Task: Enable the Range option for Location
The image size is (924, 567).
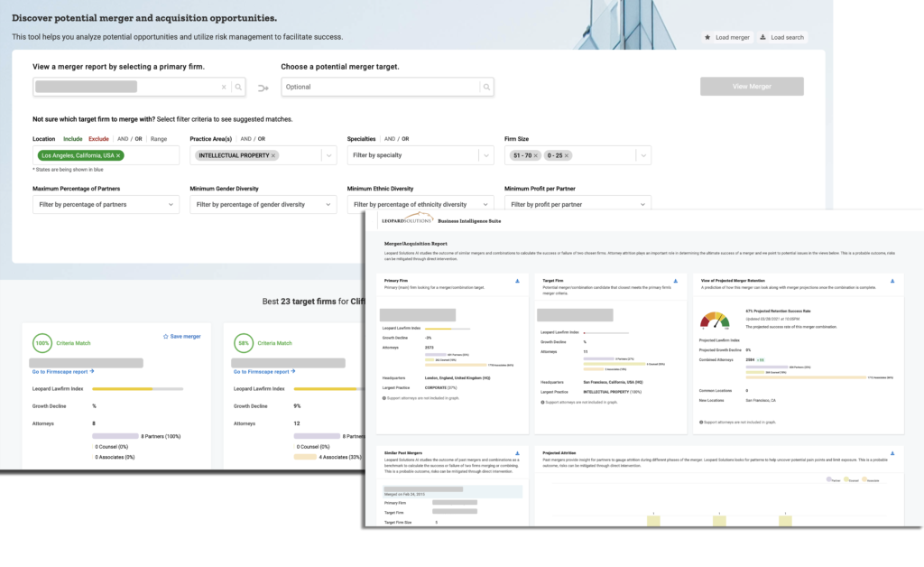Action: [161, 138]
